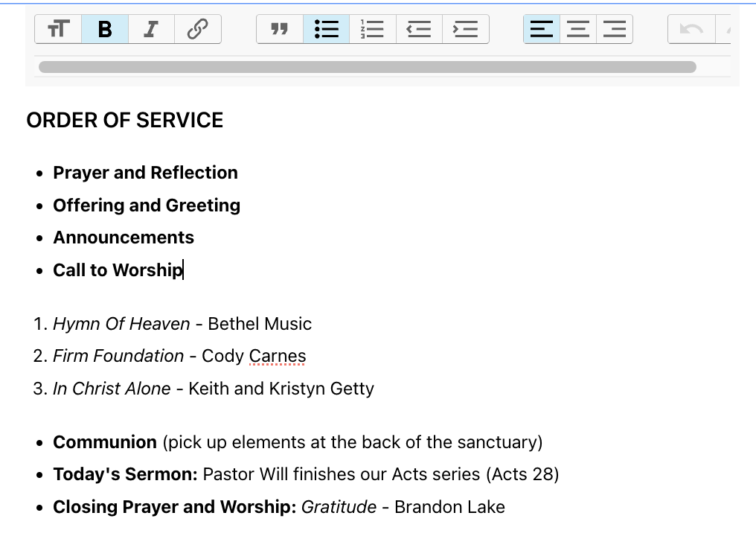Insert a link with the chain icon
The image size is (756, 539).
198,29
